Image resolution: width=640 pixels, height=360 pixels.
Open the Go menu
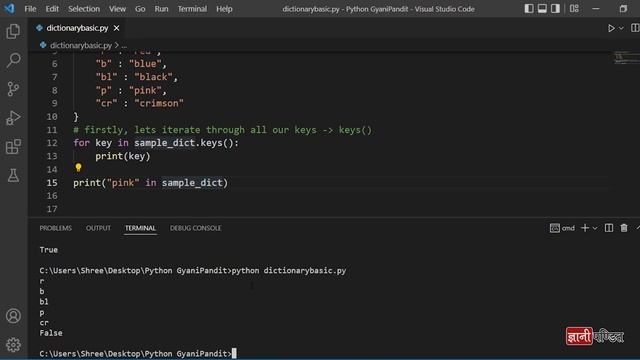pos(140,9)
